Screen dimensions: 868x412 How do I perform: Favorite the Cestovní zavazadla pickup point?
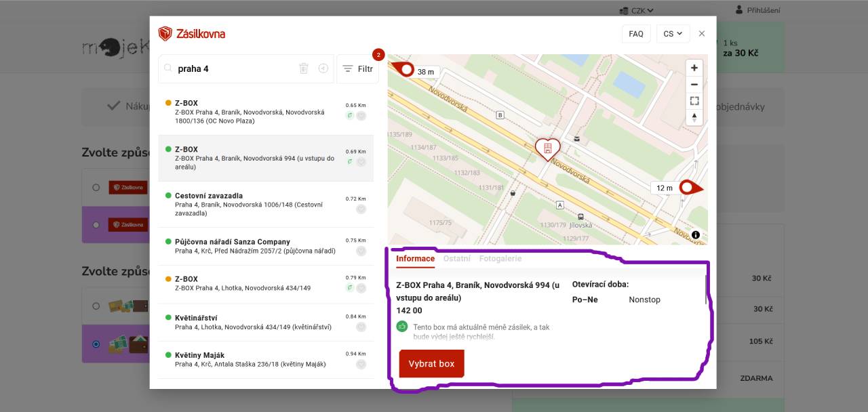coord(361,209)
